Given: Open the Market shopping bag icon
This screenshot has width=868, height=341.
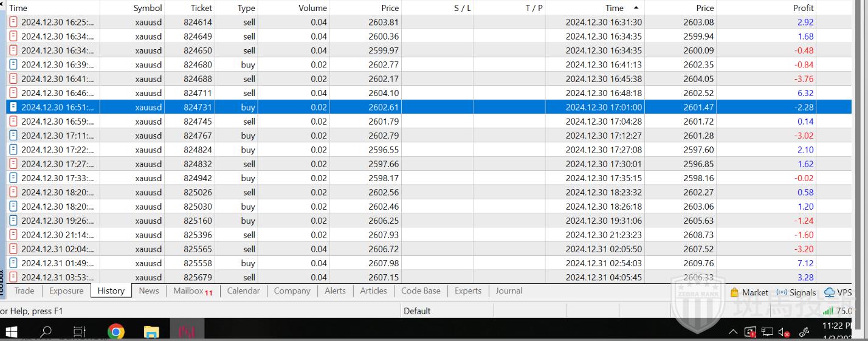Looking at the screenshot, I should point(734,292).
